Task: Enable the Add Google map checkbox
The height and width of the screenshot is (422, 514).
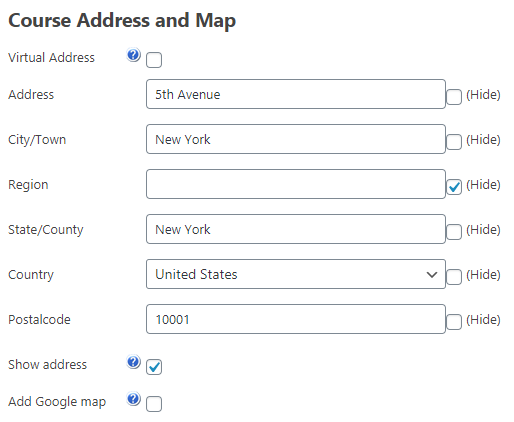Action: [154, 404]
